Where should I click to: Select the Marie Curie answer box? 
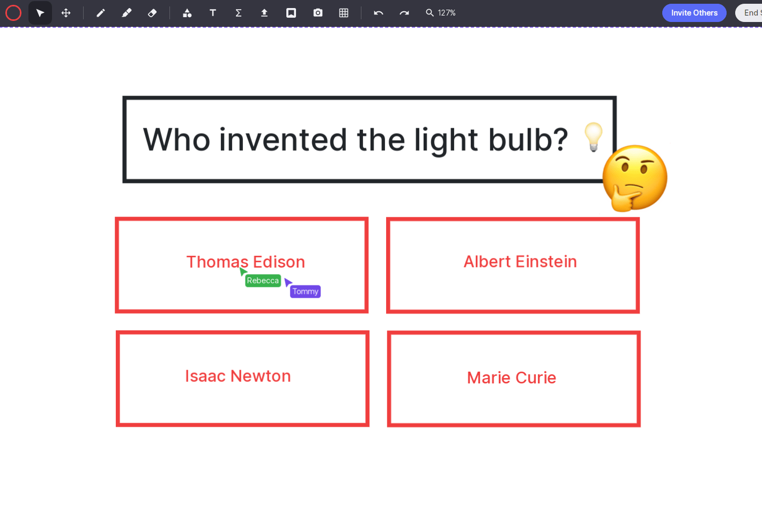tap(514, 379)
